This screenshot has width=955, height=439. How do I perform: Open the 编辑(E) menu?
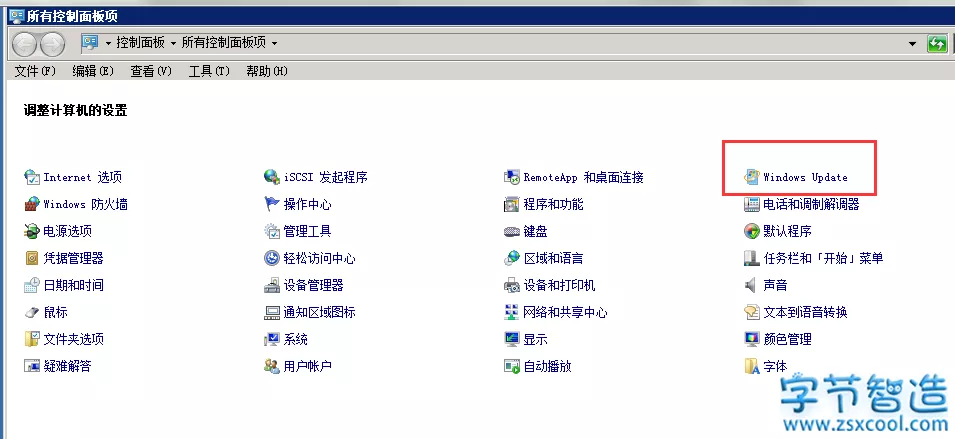pos(93,71)
